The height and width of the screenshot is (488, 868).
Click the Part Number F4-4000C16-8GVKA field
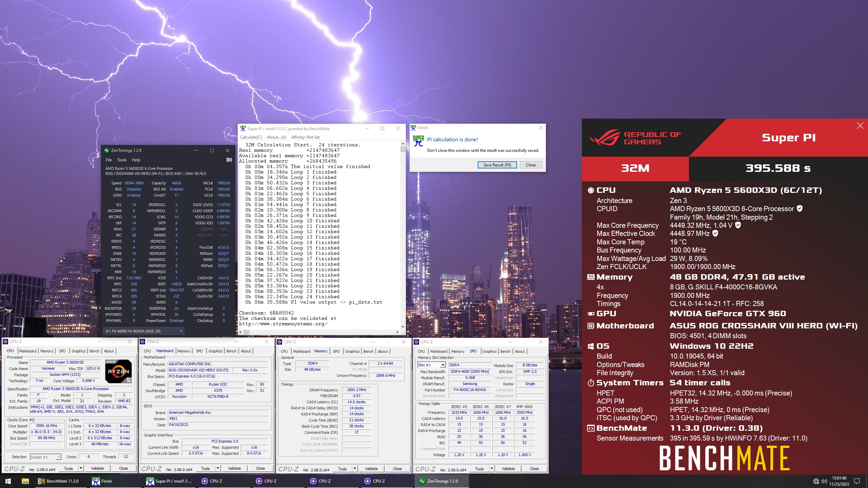(x=470, y=390)
